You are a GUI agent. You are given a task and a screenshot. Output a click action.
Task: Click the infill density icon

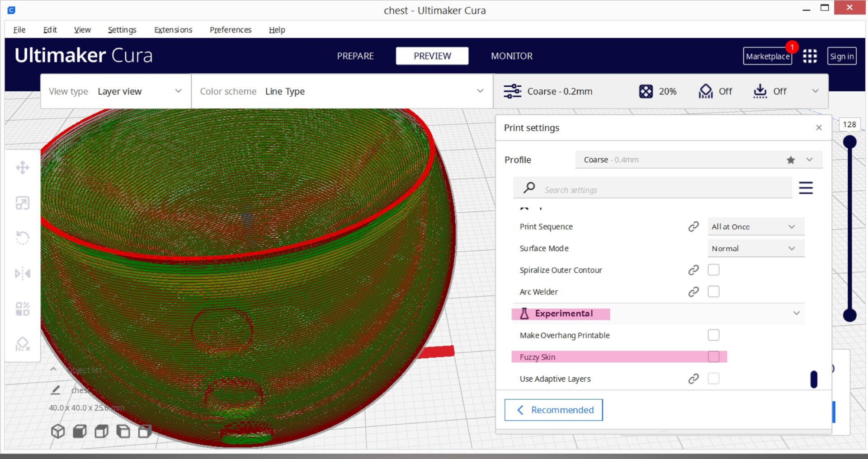click(646, 91)
